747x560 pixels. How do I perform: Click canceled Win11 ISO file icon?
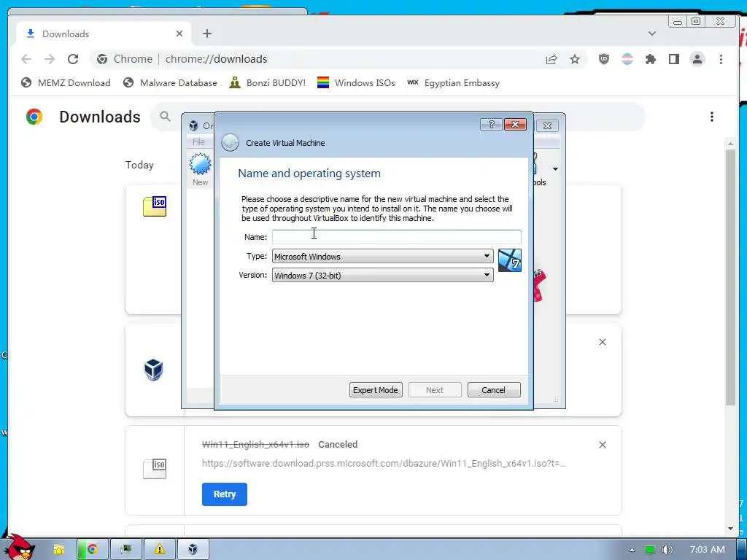coord(155,469)
